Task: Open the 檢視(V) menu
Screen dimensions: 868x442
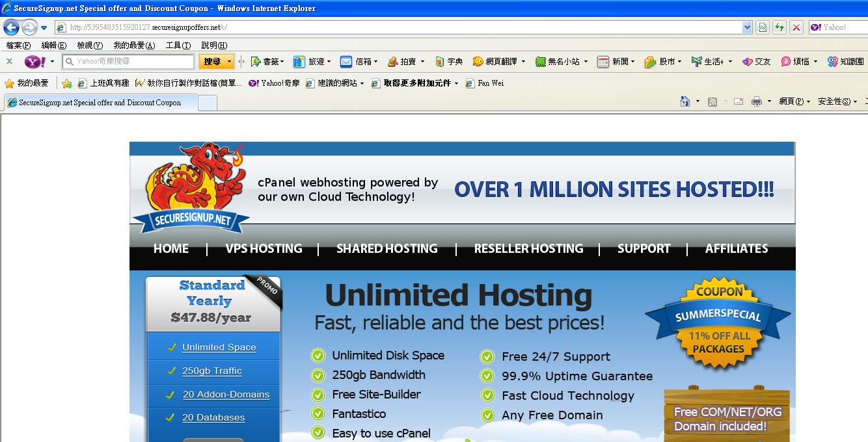Action: pyautogui.click(x=89, y=45)
